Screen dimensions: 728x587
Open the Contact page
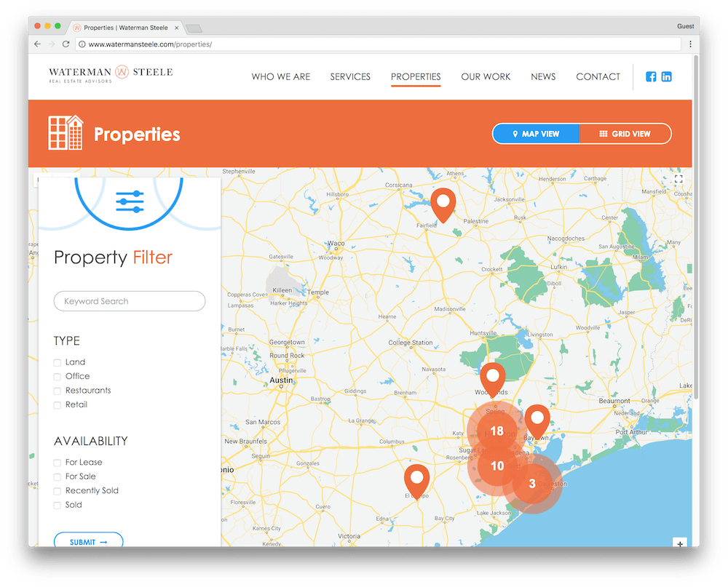tap(598, 76)
